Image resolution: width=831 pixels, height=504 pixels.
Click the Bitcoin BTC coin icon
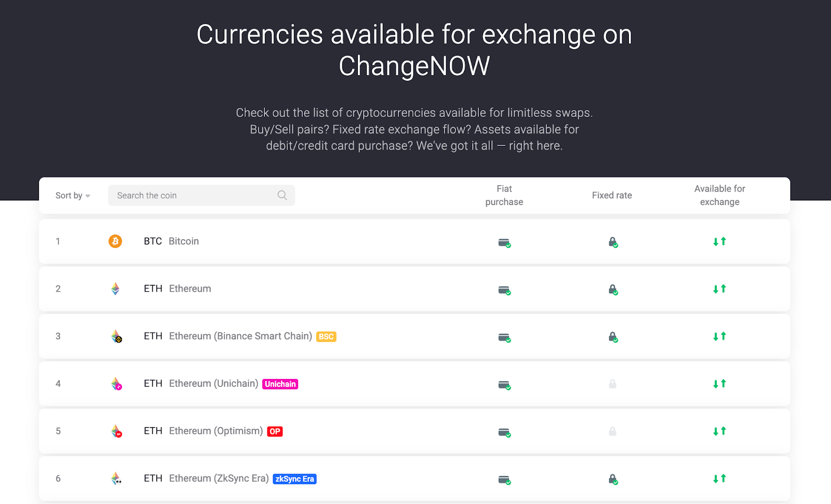[x=115, y=241]
